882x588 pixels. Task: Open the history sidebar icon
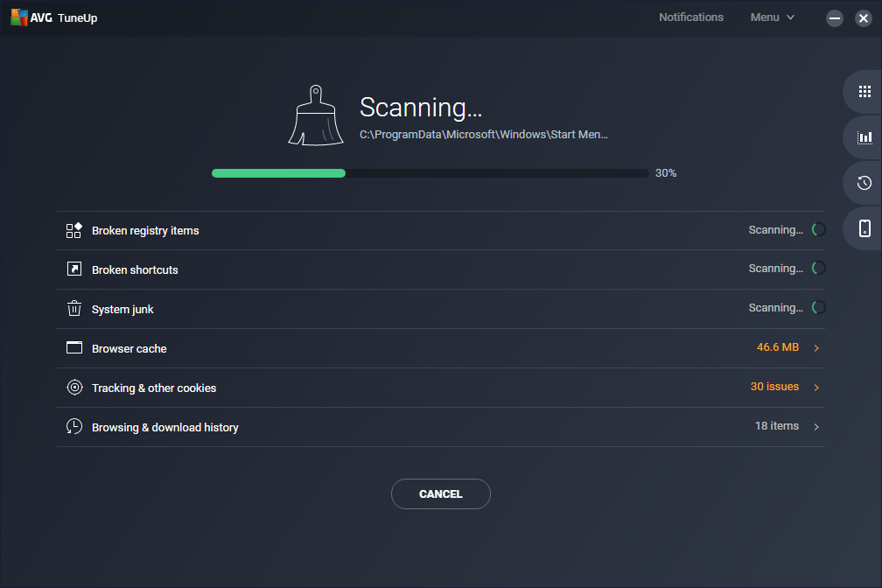click(864, 183)
